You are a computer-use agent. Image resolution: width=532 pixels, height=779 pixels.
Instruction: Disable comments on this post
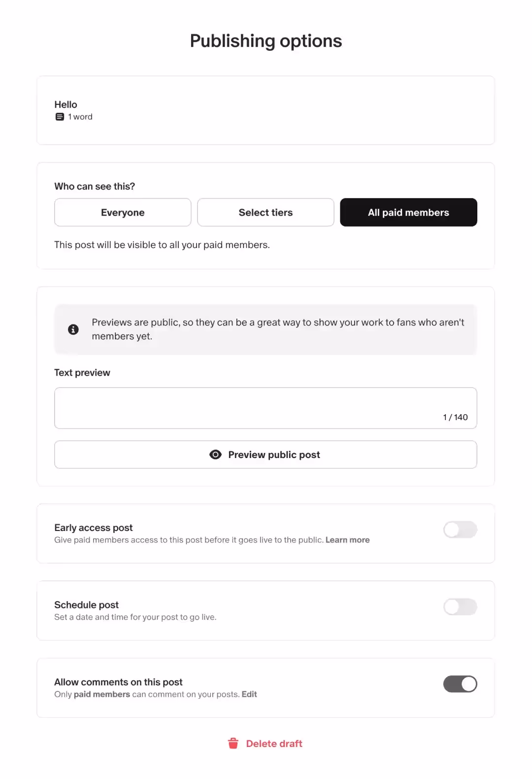pyautogui.click(x=460, y=684)
